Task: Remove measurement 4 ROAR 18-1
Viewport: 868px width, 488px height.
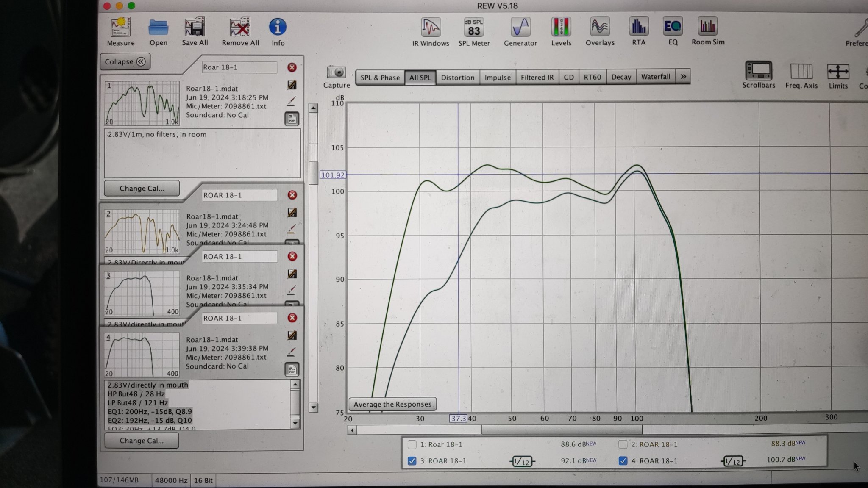Action: tap(292, 318)
